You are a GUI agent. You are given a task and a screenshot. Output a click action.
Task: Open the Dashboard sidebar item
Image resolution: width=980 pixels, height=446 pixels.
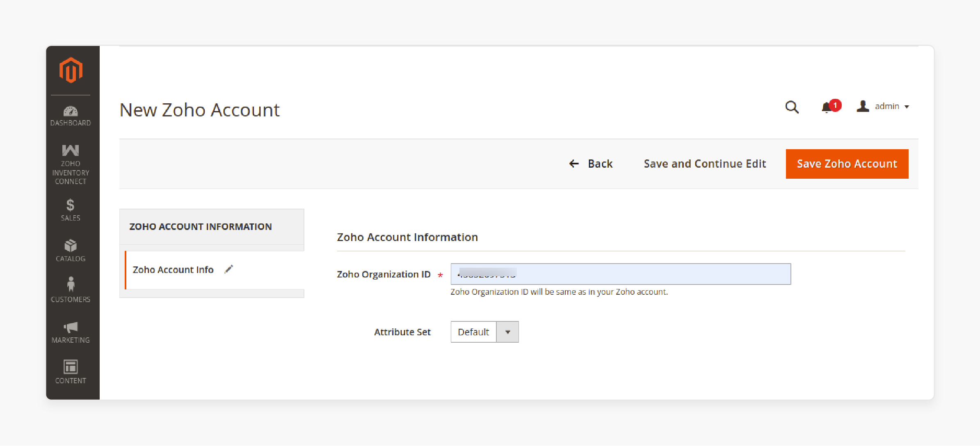[x=71, y=116]
